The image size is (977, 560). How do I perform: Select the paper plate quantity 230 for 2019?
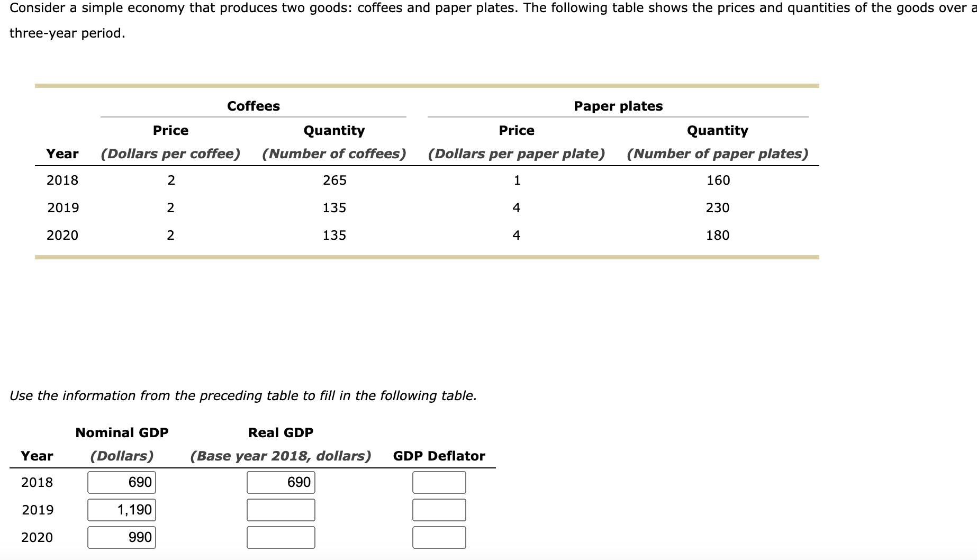point(718,207)
